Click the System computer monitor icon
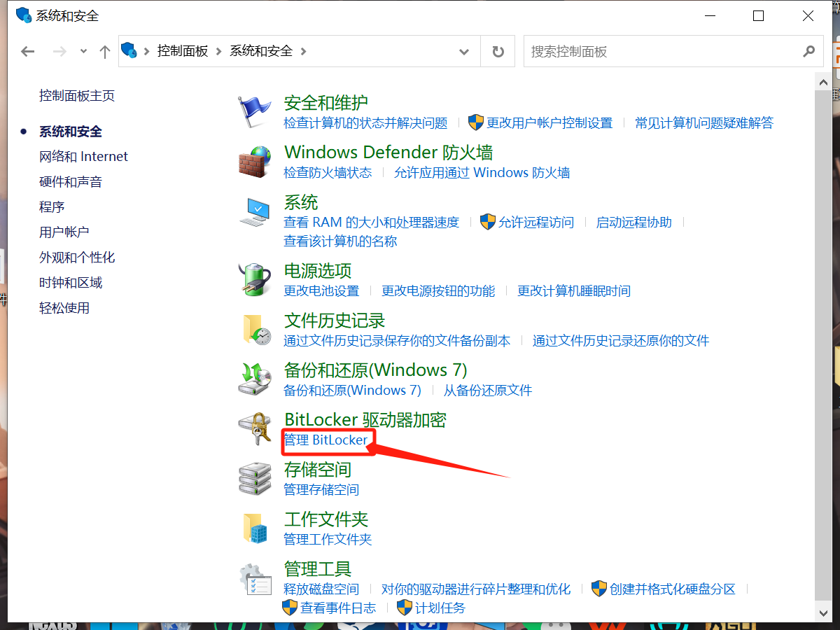 (254, 211)
